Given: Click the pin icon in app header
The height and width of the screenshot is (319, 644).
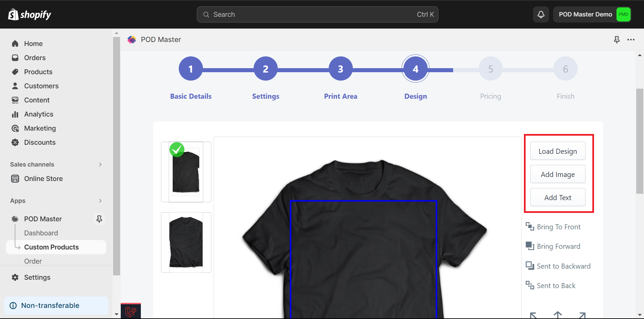Looking at the screenshot, I should [617, 40].
